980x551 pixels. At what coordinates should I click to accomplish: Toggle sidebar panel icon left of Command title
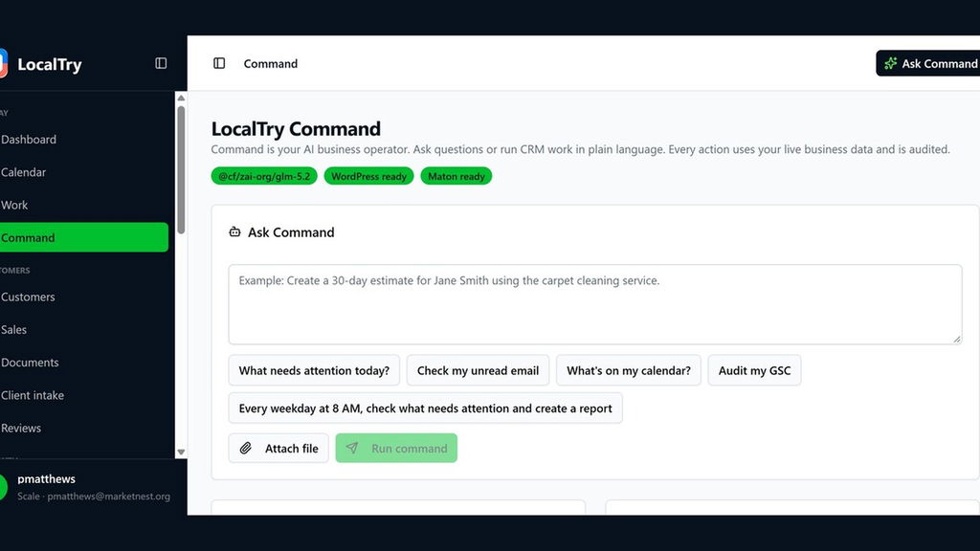coord(219,63)
